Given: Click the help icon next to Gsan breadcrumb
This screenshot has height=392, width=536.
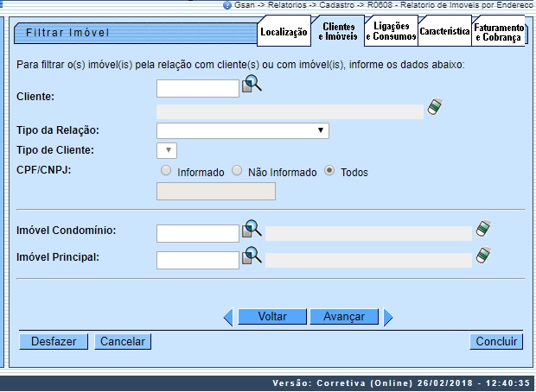Looking at the screenshot, I should point(227,5).
